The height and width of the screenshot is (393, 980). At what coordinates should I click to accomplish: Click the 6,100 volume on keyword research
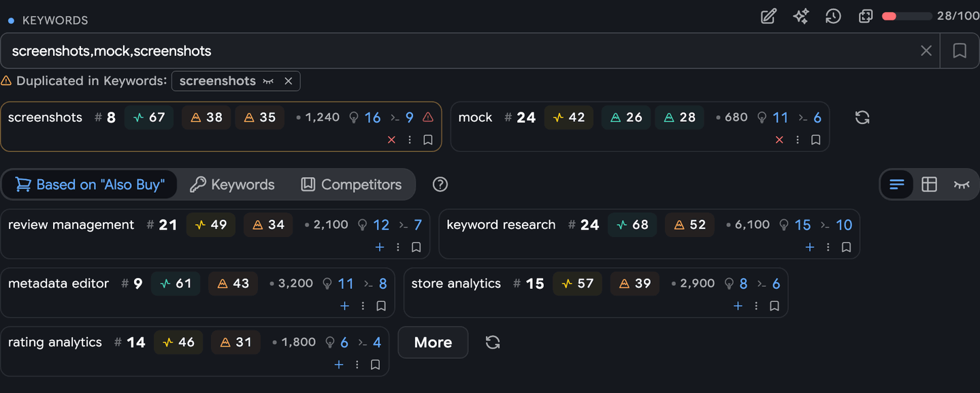[x=752, y=225]
